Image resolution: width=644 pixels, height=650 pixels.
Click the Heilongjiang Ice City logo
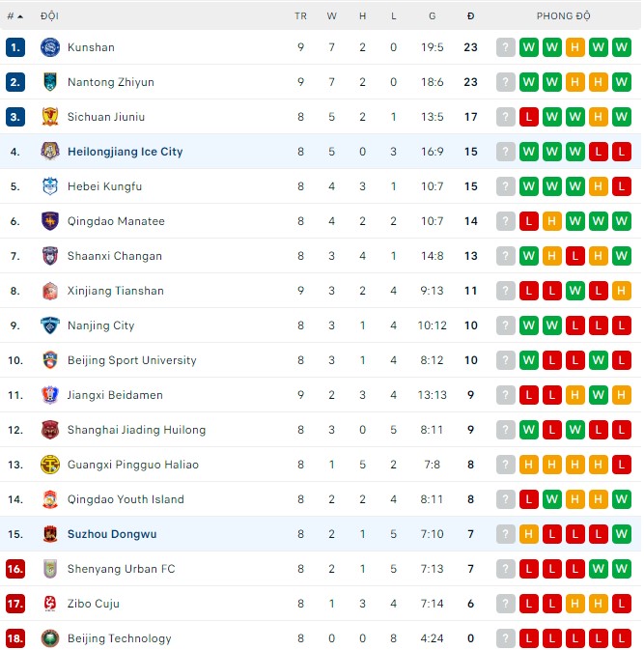tap(50, 152)
